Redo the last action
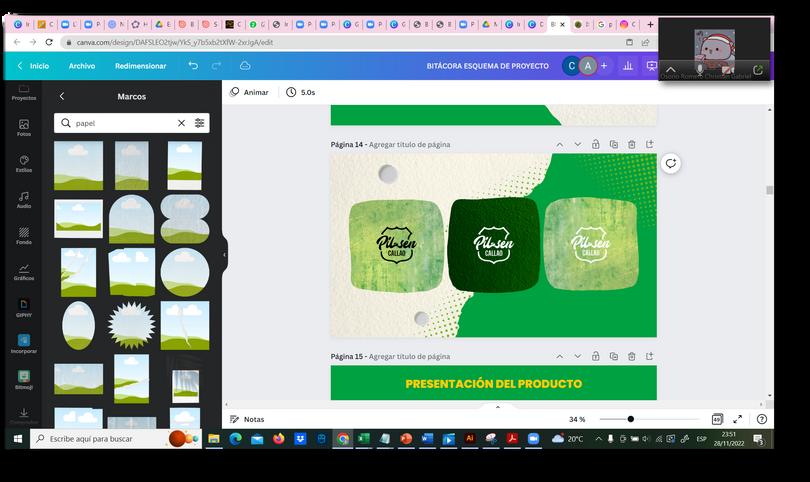The width and height of the screenshot is (810, 482). coord(216,66)
